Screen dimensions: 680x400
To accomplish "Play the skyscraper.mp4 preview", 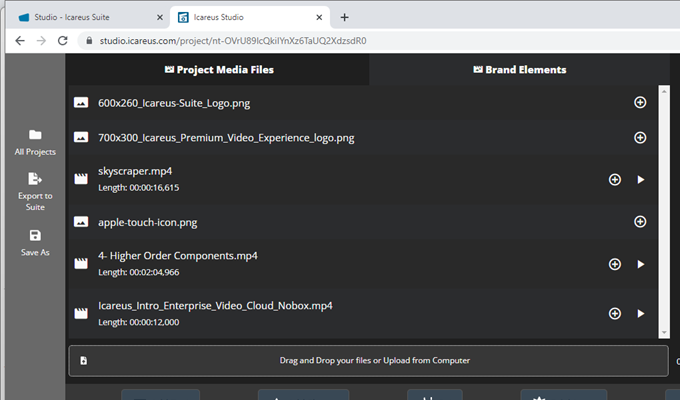I will click(x=641, y=179).
